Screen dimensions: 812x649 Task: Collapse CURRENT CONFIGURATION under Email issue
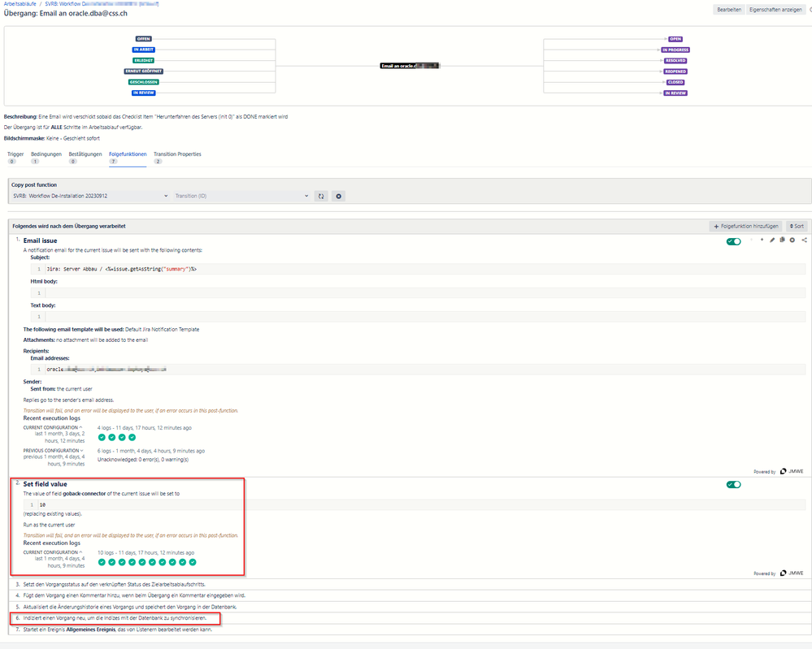tap(52, 427)
